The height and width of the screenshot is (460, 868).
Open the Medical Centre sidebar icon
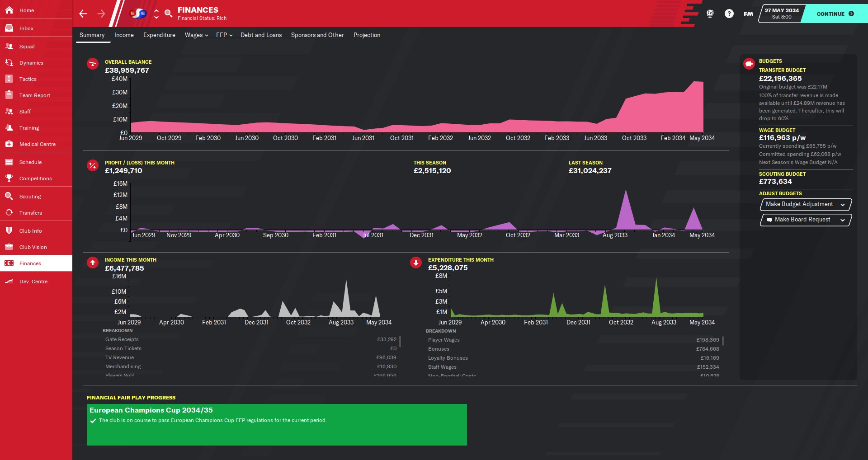[9, 144]
